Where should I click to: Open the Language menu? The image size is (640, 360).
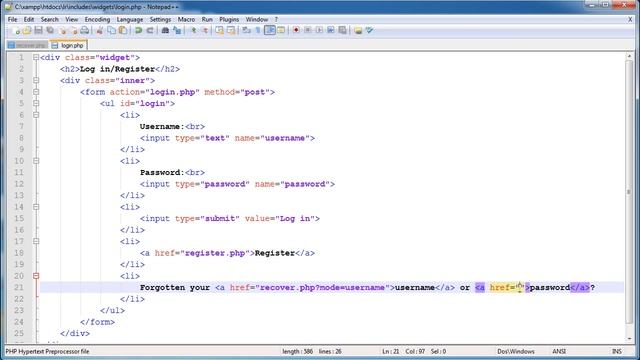(130, 19)
